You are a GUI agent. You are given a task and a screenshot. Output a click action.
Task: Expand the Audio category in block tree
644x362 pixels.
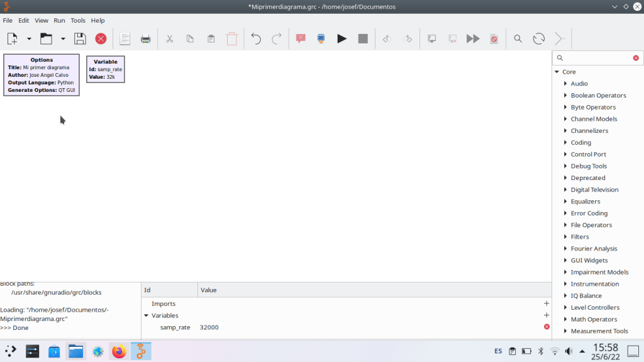click(565, 84)
